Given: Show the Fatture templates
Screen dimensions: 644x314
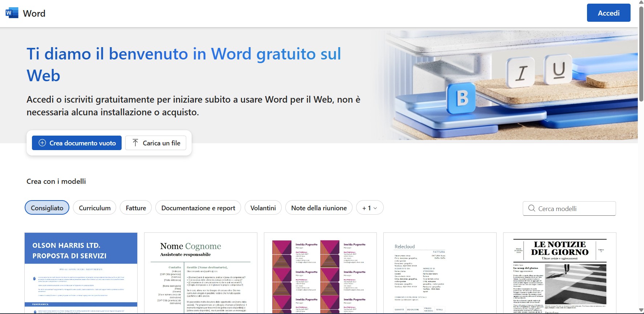Looking at the screenshot, I should coord(136,208).
